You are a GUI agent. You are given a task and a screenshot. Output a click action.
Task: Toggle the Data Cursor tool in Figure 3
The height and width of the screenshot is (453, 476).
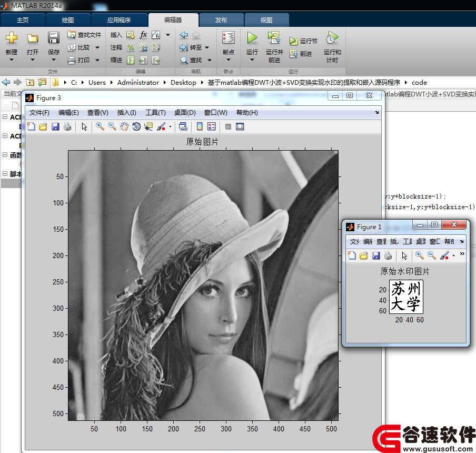coord(148,126)
